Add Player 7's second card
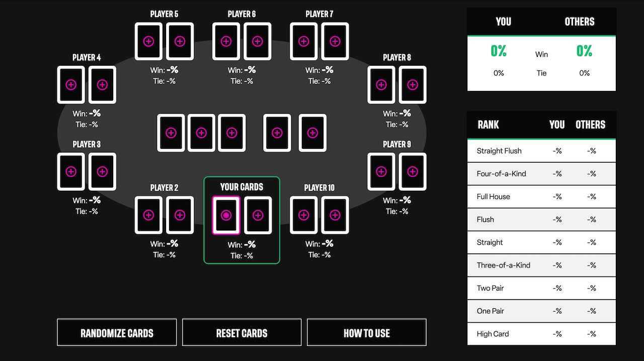 point(335,41)
